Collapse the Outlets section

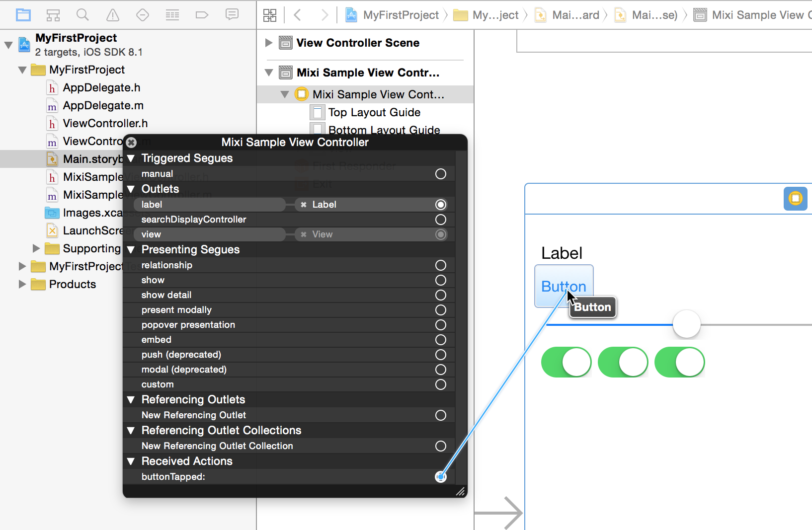pos(131,189)
